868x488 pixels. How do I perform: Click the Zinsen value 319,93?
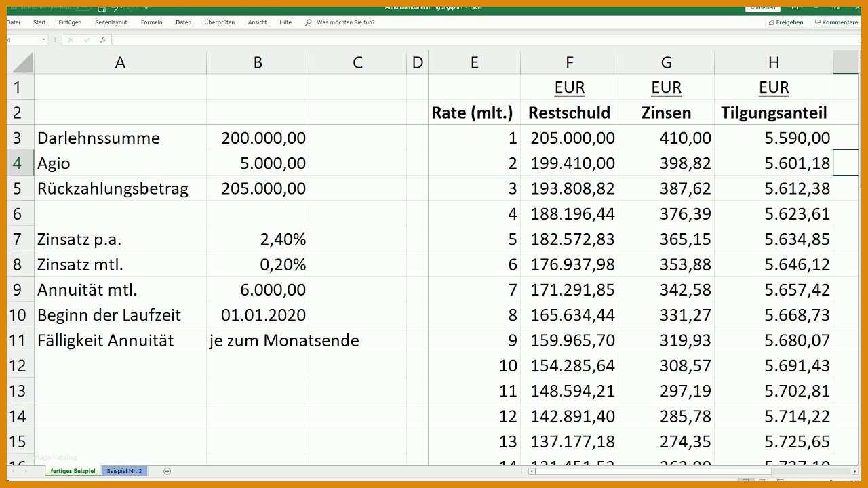[x=666, y=340]
